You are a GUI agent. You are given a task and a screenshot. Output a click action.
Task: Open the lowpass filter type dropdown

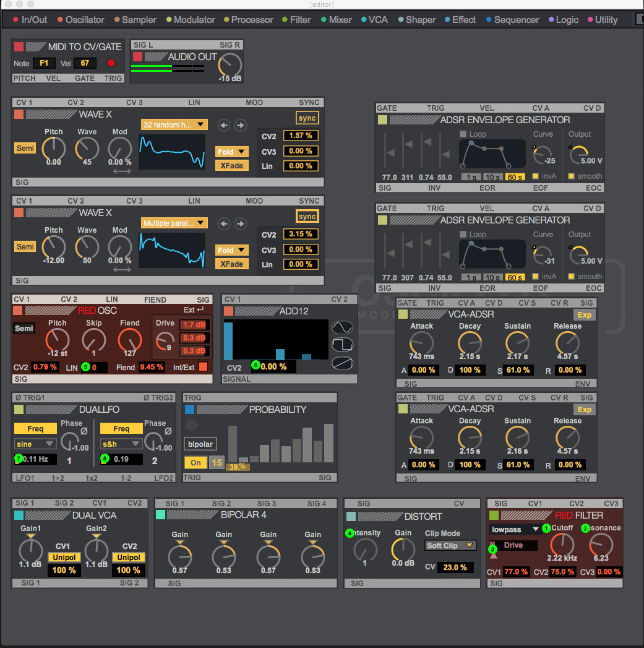point(515,529)
